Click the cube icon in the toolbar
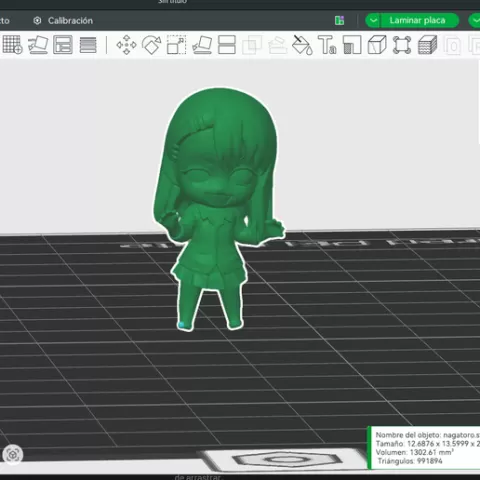 pyautogui.click(x=377, y=45)
